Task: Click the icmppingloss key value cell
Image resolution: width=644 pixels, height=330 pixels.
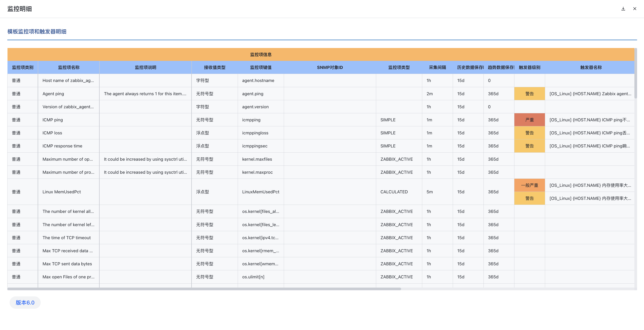Action: tap(255, 133)
